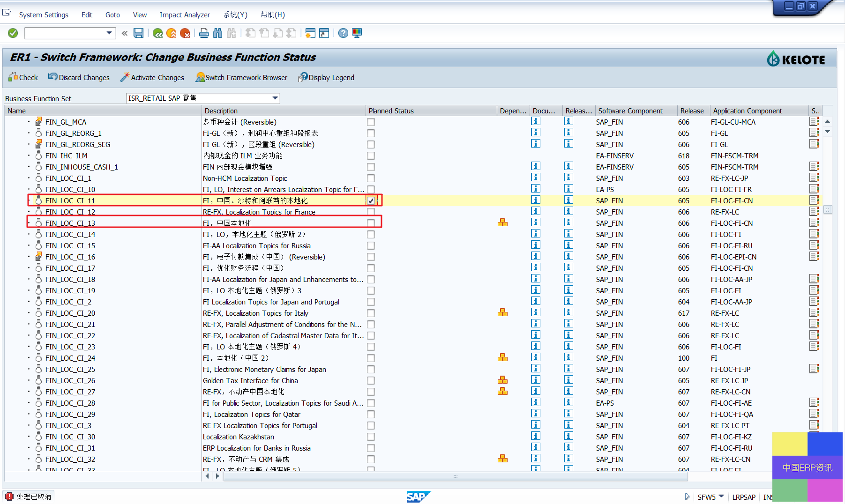Enable planned status for FIN_LOC_CI_26
Screen dimensions: 845x504
[371, 380]
